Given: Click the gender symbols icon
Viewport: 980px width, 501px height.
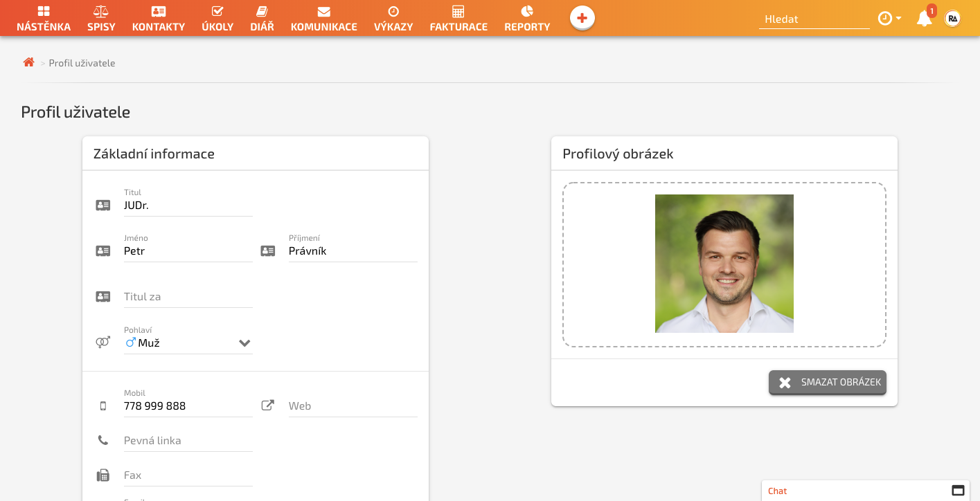Looking at the screenshot, I should pos(103,342).
